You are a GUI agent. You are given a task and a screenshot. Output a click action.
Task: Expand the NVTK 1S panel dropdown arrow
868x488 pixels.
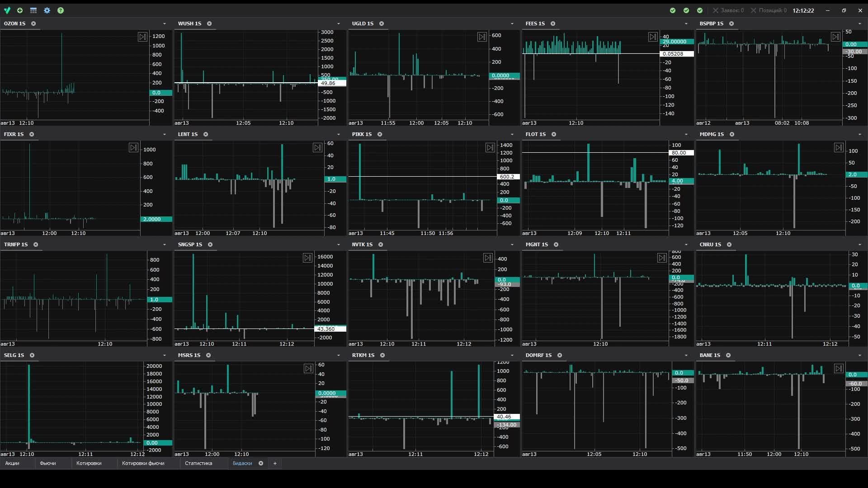[512, 244]
